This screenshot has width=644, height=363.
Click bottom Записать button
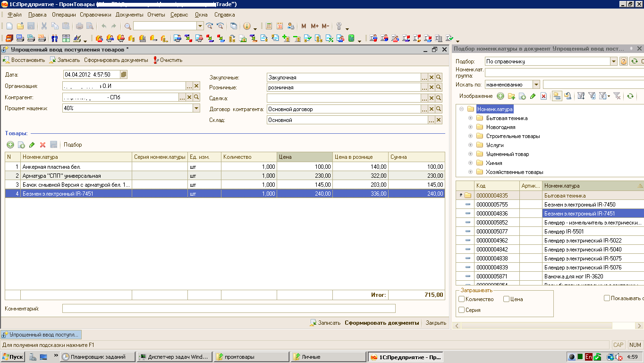coord(325,323)
